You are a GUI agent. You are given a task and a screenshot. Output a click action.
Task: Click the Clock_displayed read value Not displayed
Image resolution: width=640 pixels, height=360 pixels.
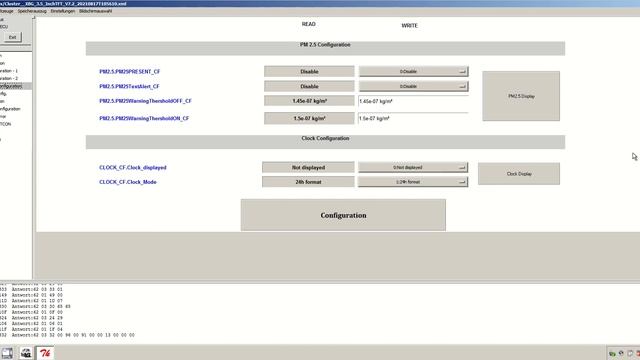(x=308, y=167)
